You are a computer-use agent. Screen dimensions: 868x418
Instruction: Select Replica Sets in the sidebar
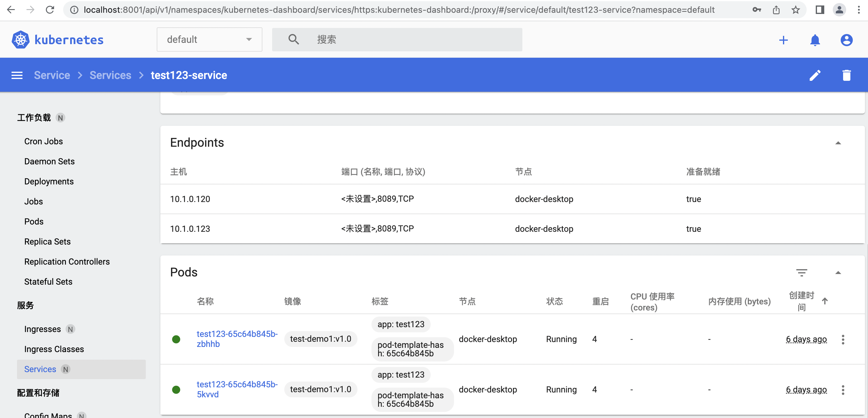(47, 242)
